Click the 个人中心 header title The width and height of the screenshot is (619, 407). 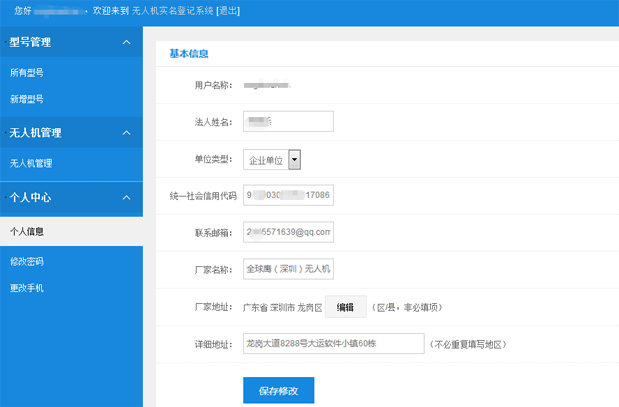[x=30, y=197]
